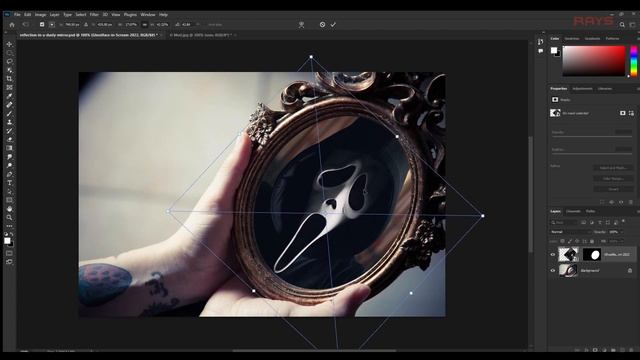Switch to the Paths tab
The height and width of the screenshot is (360, 640).
click(x=591, y=211)
